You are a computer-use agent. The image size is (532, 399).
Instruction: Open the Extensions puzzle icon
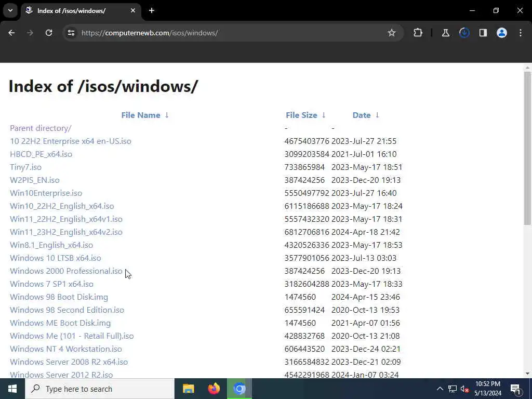pos(418,33)
